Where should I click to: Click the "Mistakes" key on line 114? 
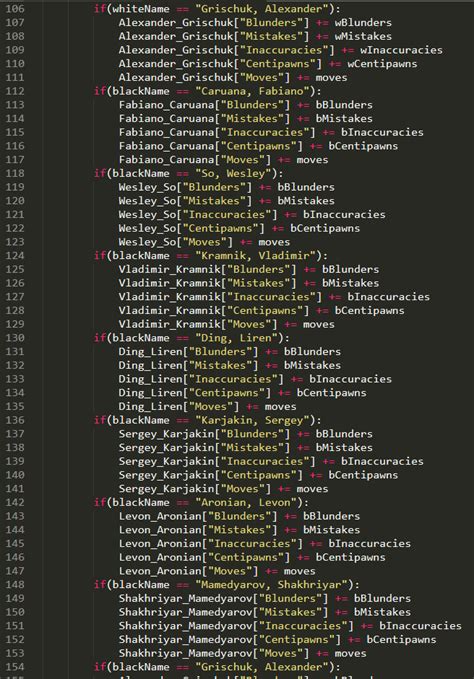coord(255,119)
